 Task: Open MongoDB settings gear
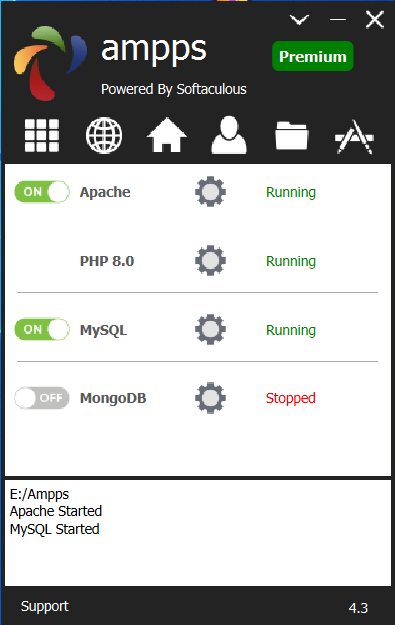210,398
